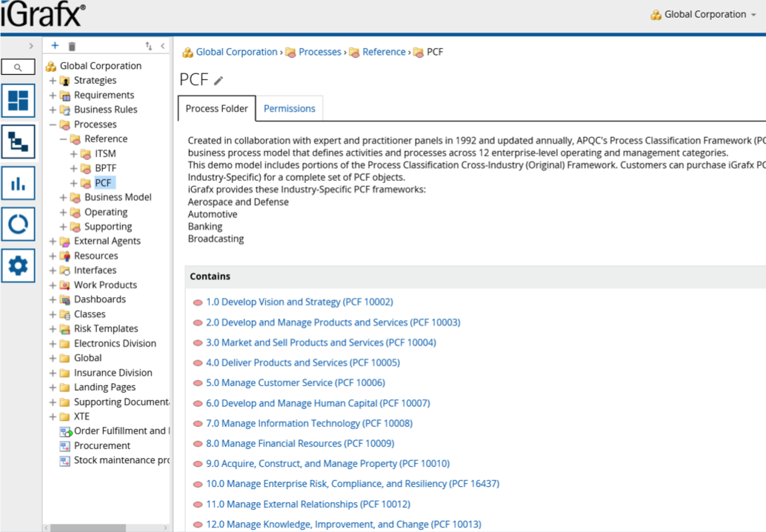The height and width of the screenshot is (532, 766).
Task: Click Reference breadcrumb link
Action: [384, 52]
